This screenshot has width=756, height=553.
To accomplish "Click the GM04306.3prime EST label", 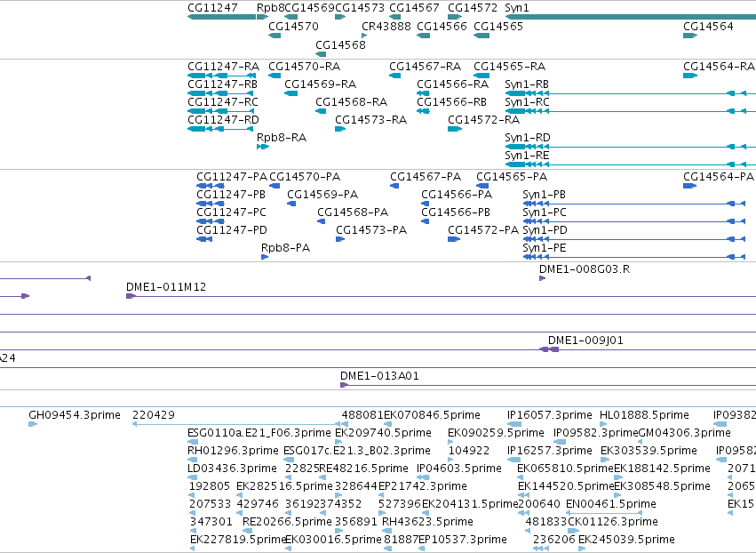I will pos(684,433).
